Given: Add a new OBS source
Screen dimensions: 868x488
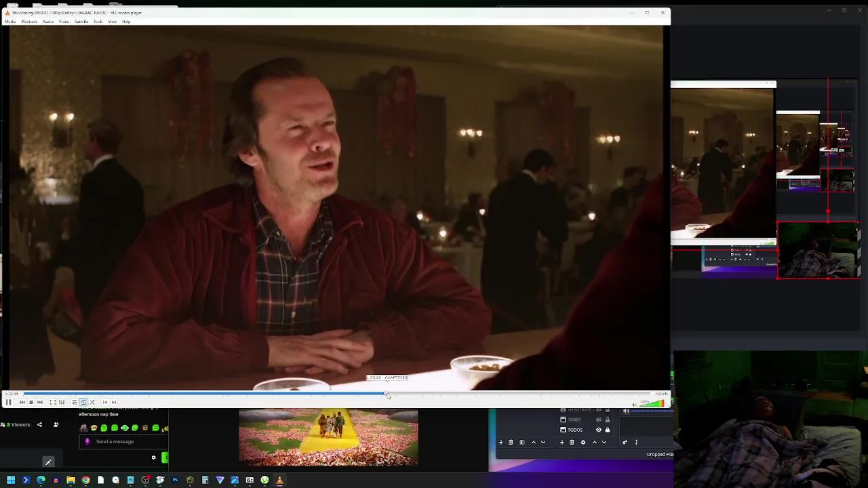Looking at the screenshot, I should pyautogui.click(x=562, y=442).
